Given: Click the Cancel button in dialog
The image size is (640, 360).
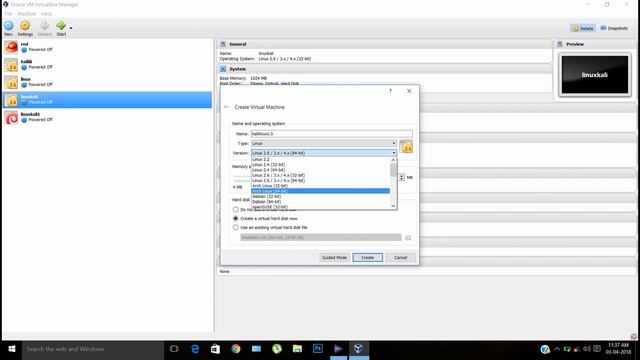Looking at the screenshot, I should pyautogui.click(x=400, y=258).
